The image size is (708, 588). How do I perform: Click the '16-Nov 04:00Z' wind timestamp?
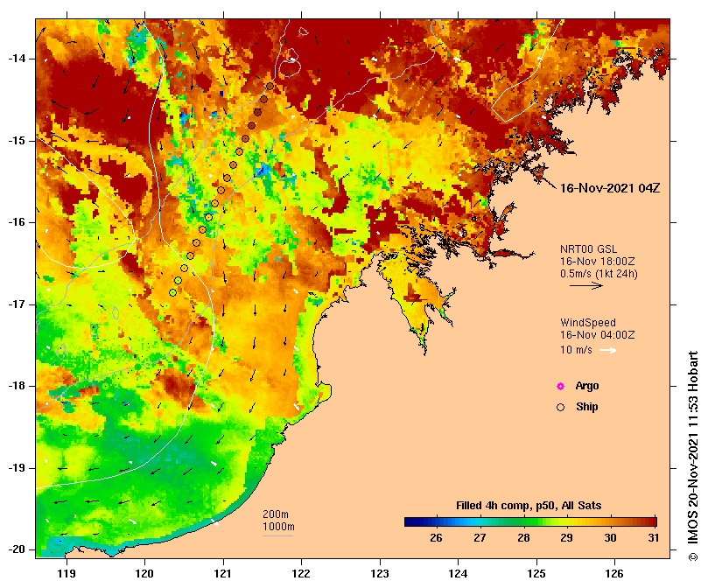point(598,335)
